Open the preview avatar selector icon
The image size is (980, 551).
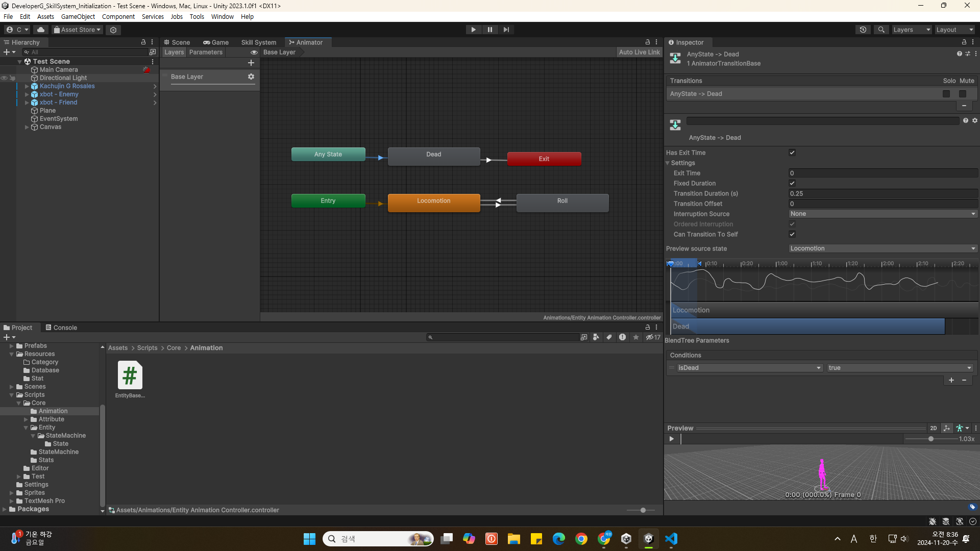point(962,428)
